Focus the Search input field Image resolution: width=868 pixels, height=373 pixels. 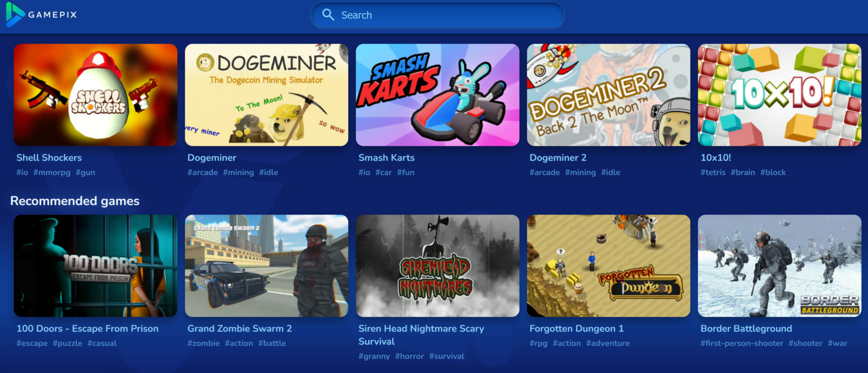click(x=438, y=15)
